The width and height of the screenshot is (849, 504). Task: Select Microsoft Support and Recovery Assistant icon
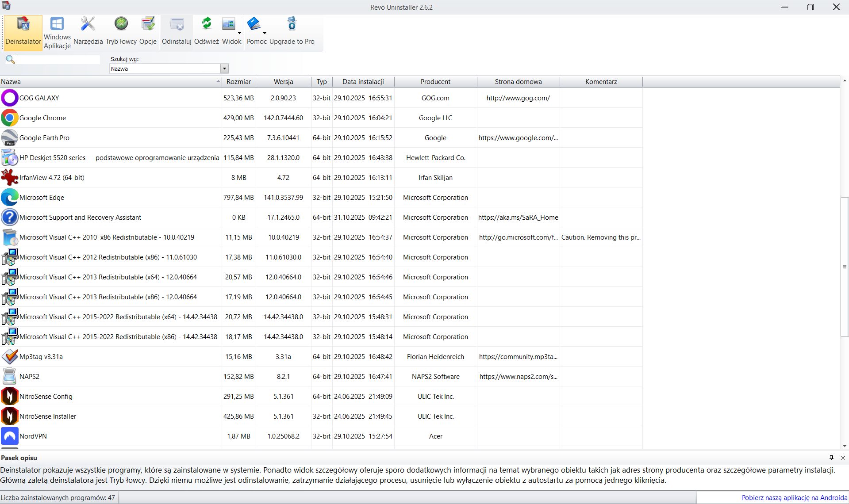[x=9, y=218]
